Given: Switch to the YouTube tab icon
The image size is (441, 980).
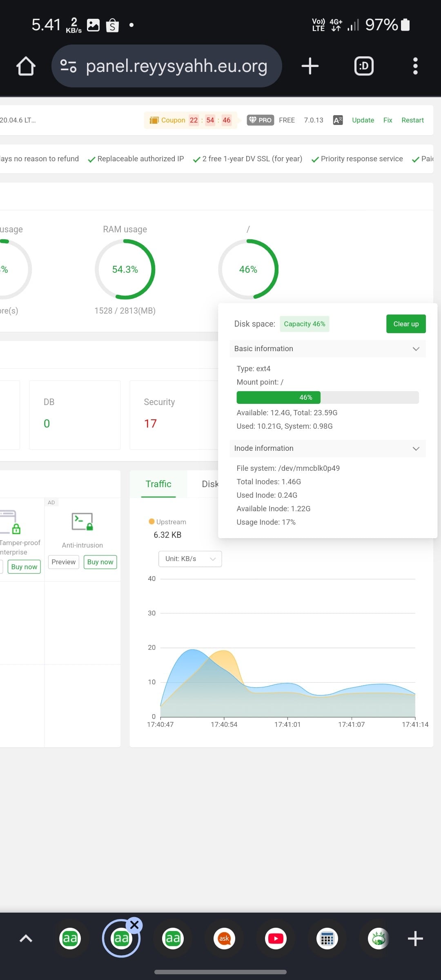Looking at the screenshot, I should click(x=276, y=939).
